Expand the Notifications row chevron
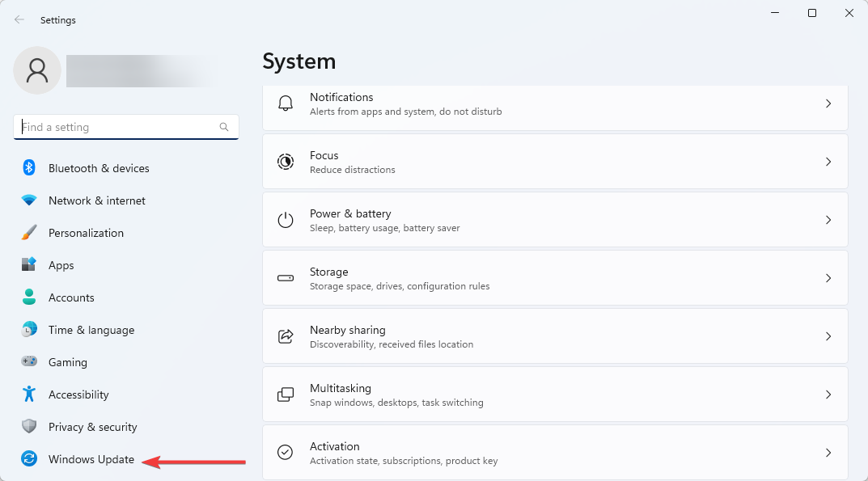This screenshot has height=481, width=868. 828,103
